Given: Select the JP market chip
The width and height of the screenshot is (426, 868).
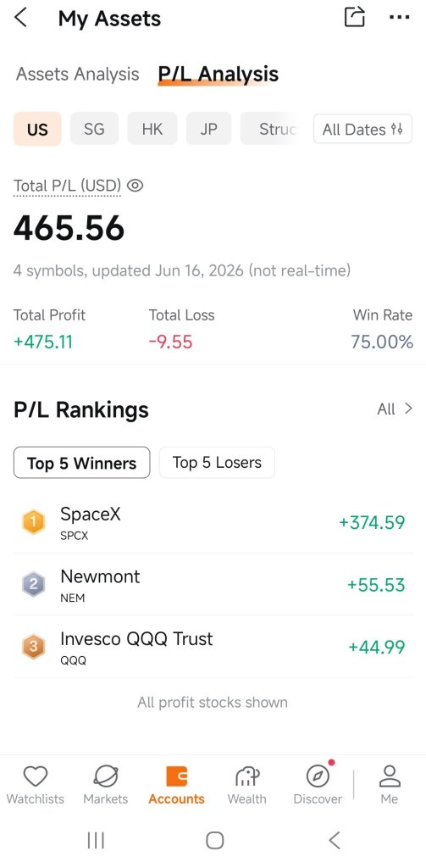Looking at the screenshot, I should (208, 129).
